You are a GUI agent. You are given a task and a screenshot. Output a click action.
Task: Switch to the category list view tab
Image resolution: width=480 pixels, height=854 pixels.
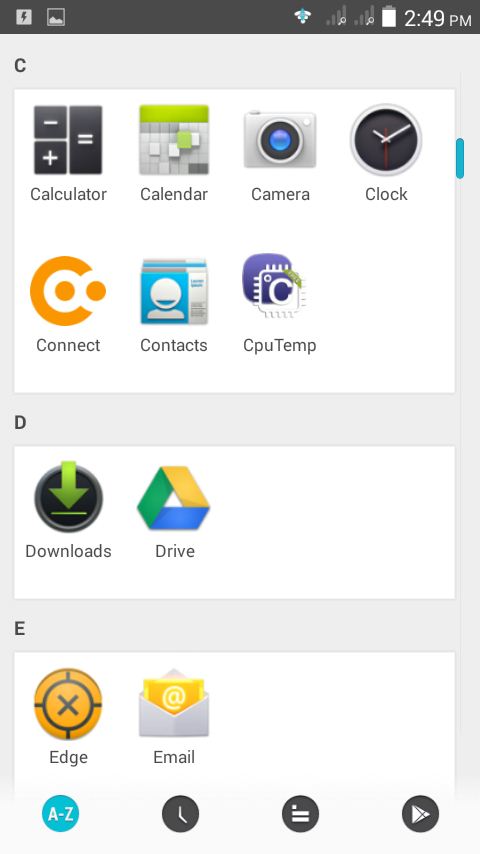(300, 814)
